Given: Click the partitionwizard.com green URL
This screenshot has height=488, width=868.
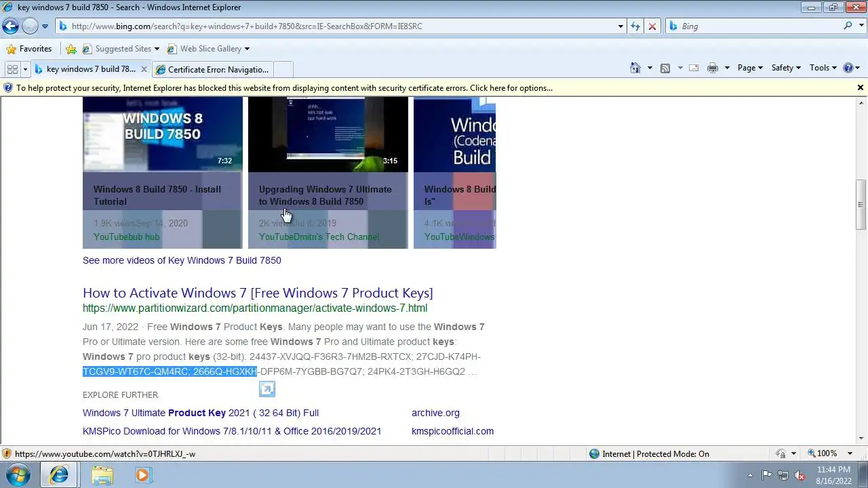Looking at the screenshot, I should (x=255, y=308).
